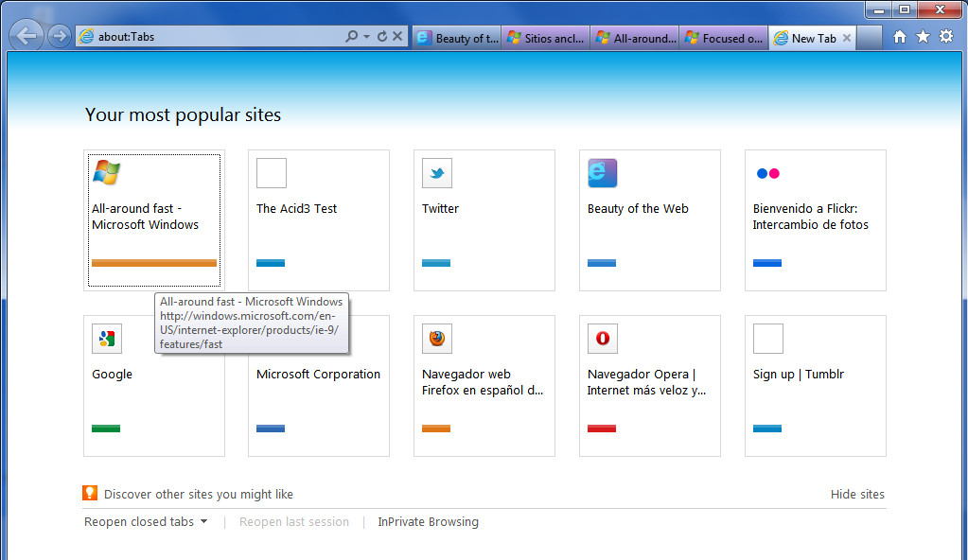Maximize the browser window
This screenshot has width=968, height=560.
[x=905, y=9]
